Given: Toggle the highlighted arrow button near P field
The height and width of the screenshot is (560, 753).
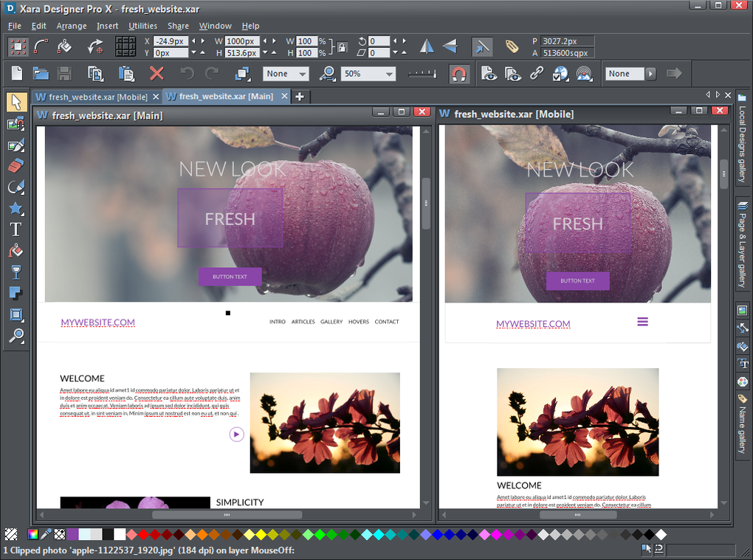Looking at the screenshot, I should pyautogui.click(x=481, y=46).
